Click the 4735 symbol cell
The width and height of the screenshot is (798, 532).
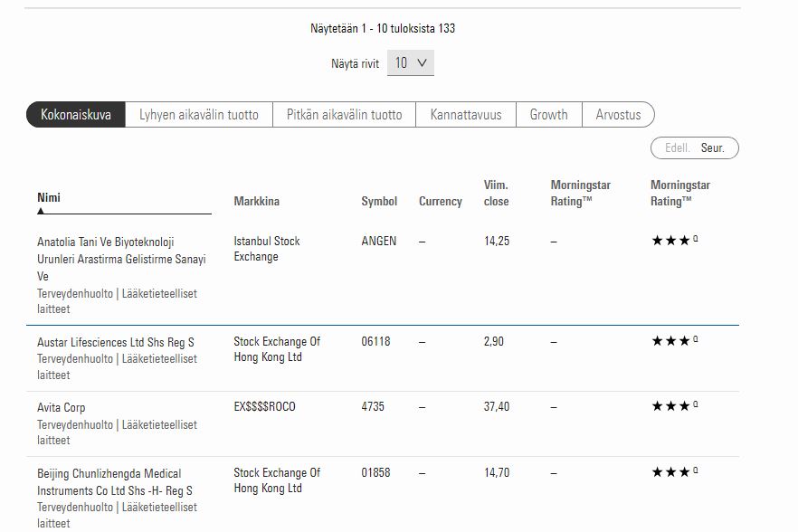(373, 406)
